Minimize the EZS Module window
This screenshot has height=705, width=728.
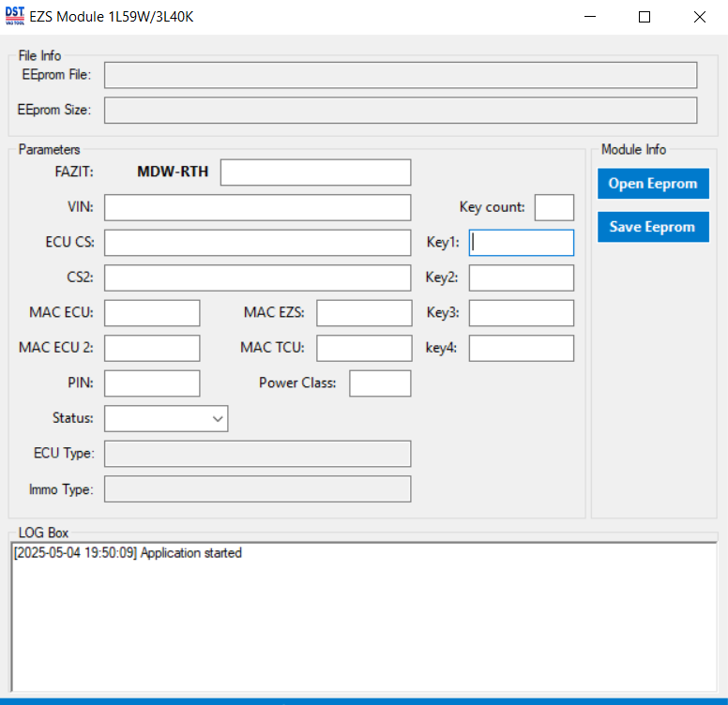[x=590, y=17]
